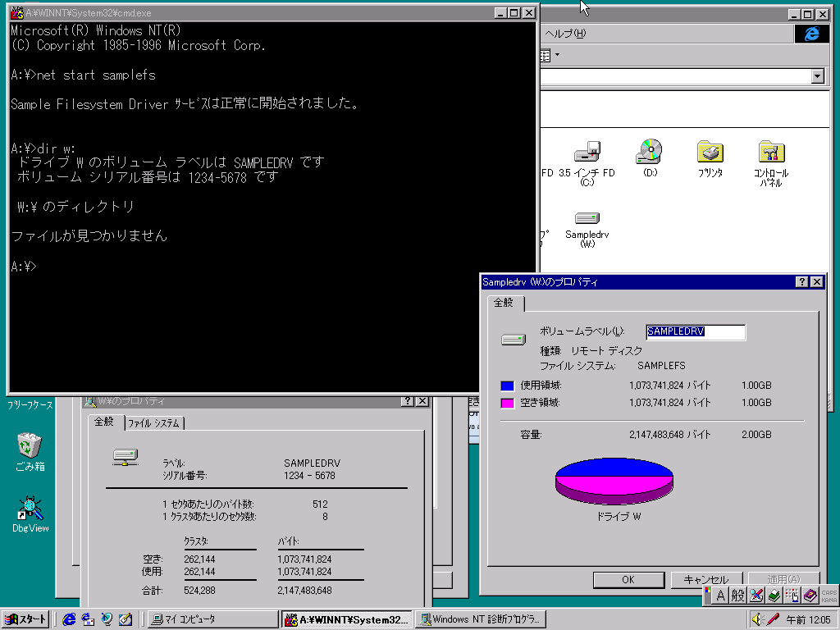Viewport: 840px width, 630px height.
Task: Close the Sampledrv (W:) properties dialog
Action: click(x=816, y=282)
